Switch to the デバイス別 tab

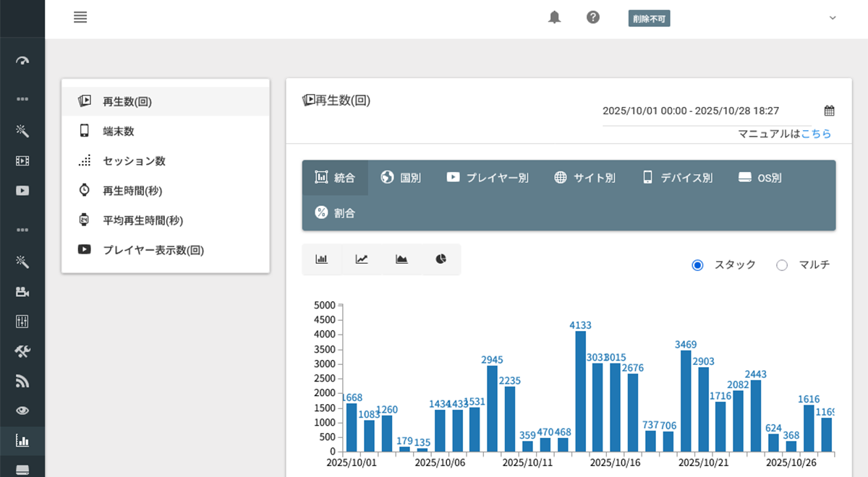click(677, 178)
